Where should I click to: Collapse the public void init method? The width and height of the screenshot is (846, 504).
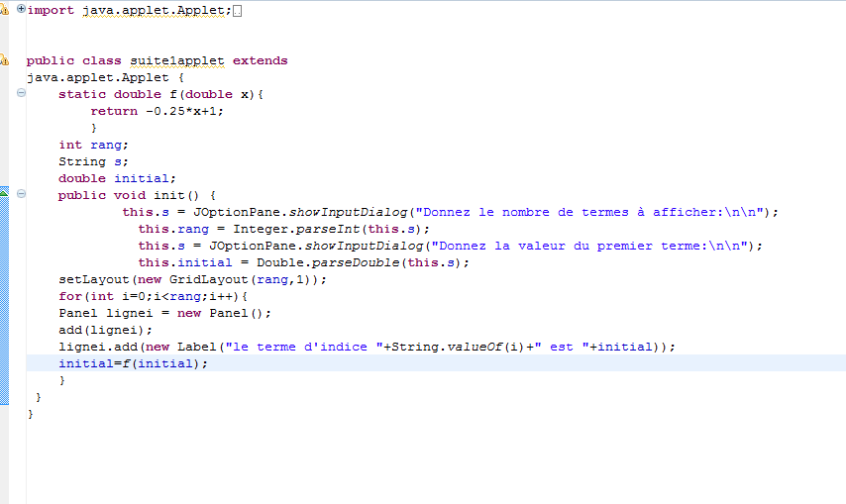tap(21, 193)
